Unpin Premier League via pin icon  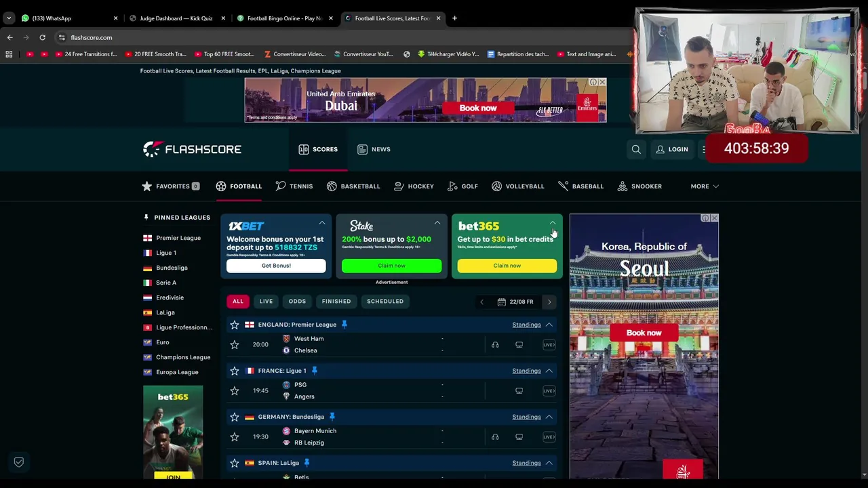pos(344,325)
